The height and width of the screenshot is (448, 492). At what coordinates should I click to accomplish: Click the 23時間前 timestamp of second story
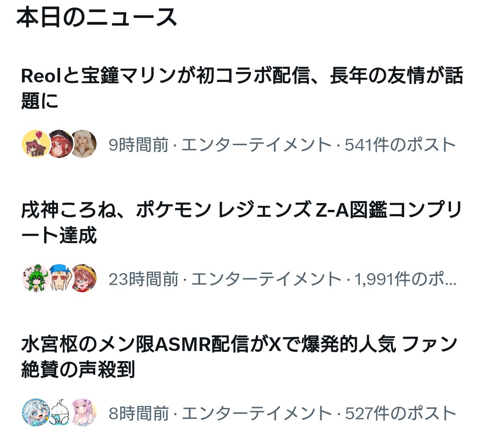click(x=143, y=279)
